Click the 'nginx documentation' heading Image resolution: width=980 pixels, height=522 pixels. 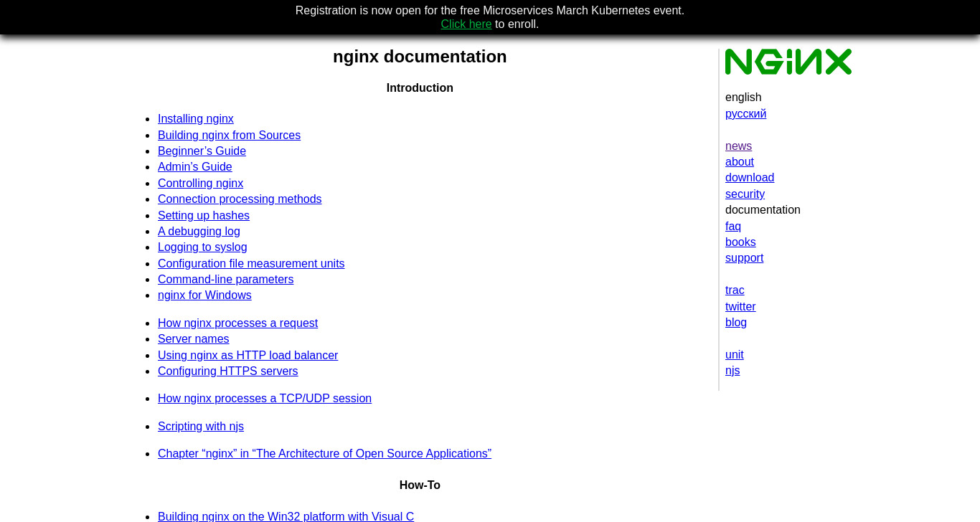(x=420, y=57)
